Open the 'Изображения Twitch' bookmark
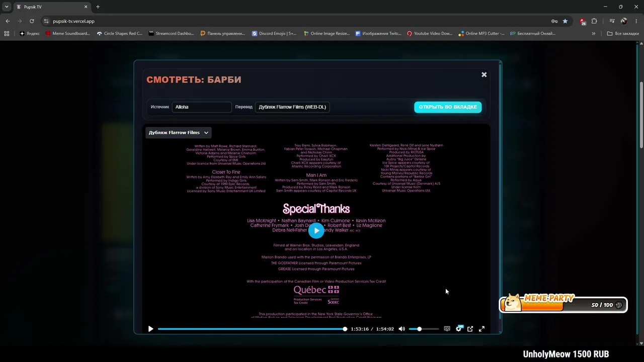Screen dimensions: 644x362 point(378,34)
